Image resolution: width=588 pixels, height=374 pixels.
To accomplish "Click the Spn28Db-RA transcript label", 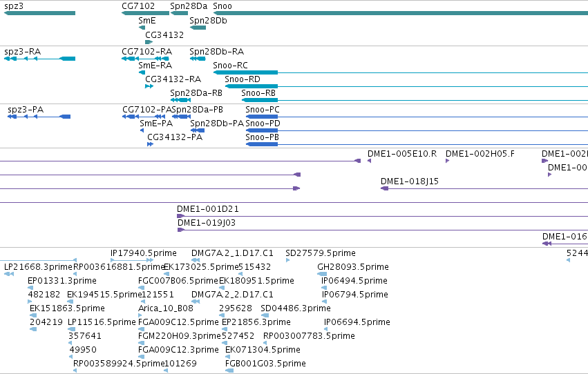I will point(216,52).
